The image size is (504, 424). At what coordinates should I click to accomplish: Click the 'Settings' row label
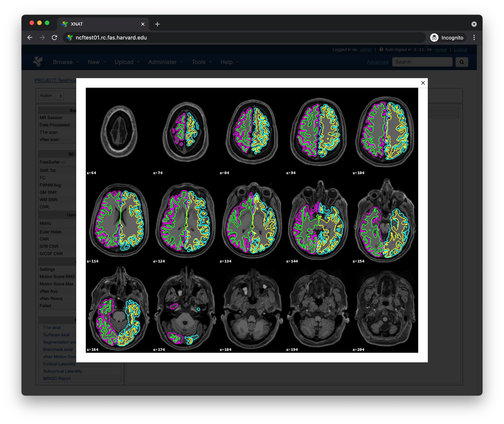pyautogui.click(x=47, y=269)
